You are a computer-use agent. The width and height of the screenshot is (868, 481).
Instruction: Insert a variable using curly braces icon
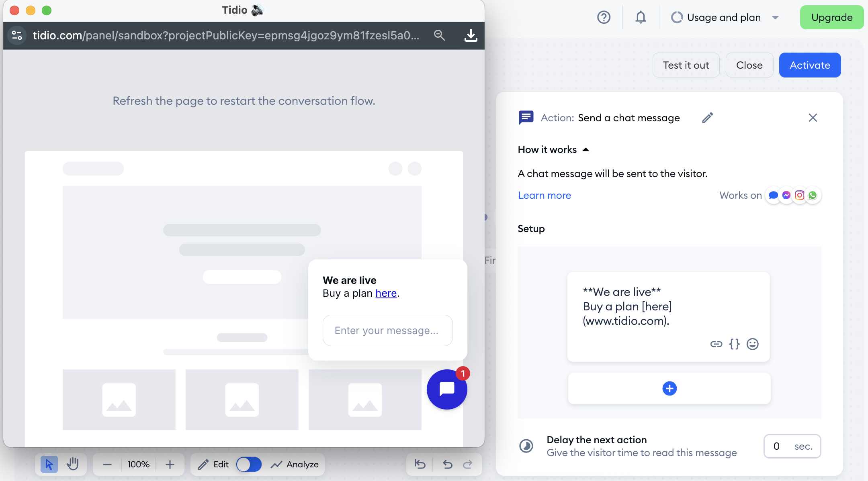coord(734,344)
